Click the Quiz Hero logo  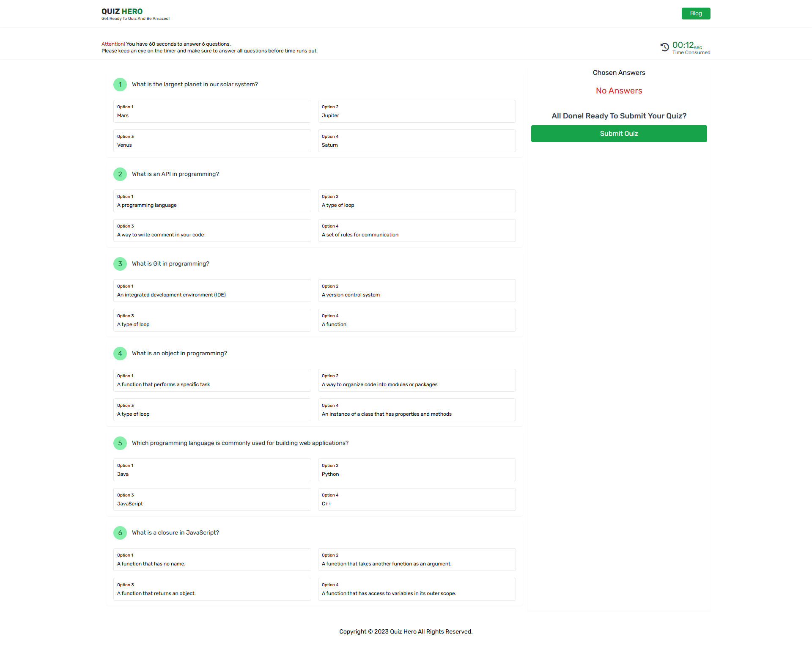click(x=122, y=11)
